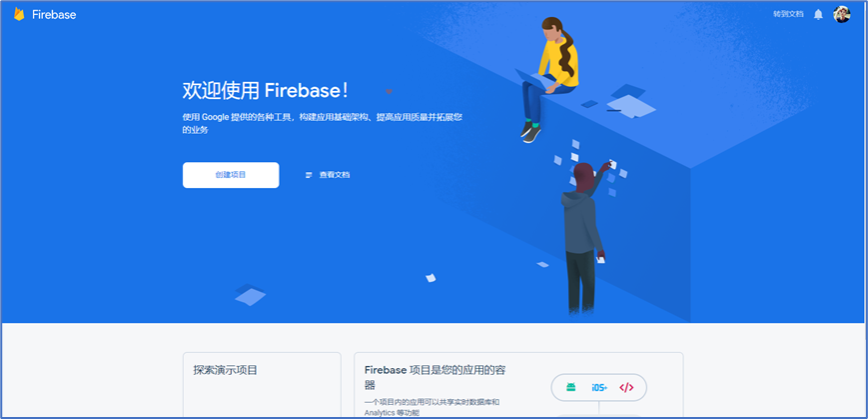Follow the 转到文档 link in header
Screen dimensions: 868x419
[788, 14]
